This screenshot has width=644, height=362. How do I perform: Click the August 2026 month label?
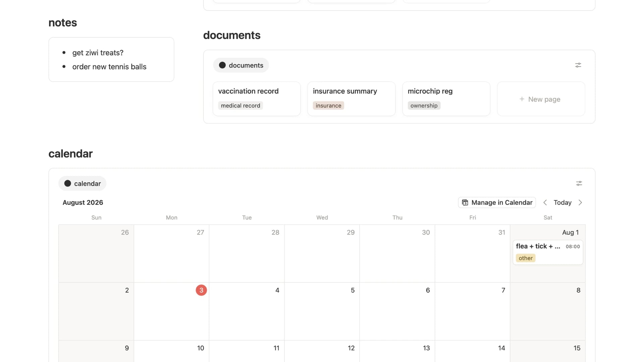(x=83, y=202)
